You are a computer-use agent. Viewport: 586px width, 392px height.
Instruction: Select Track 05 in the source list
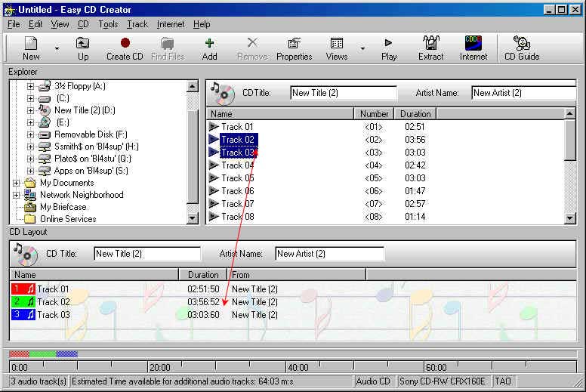(238, 178)
